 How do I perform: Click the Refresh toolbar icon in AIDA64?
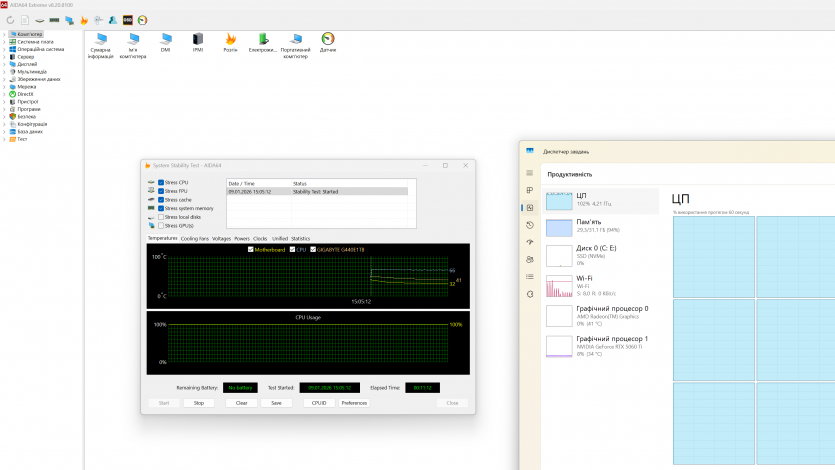click(11, 20)
